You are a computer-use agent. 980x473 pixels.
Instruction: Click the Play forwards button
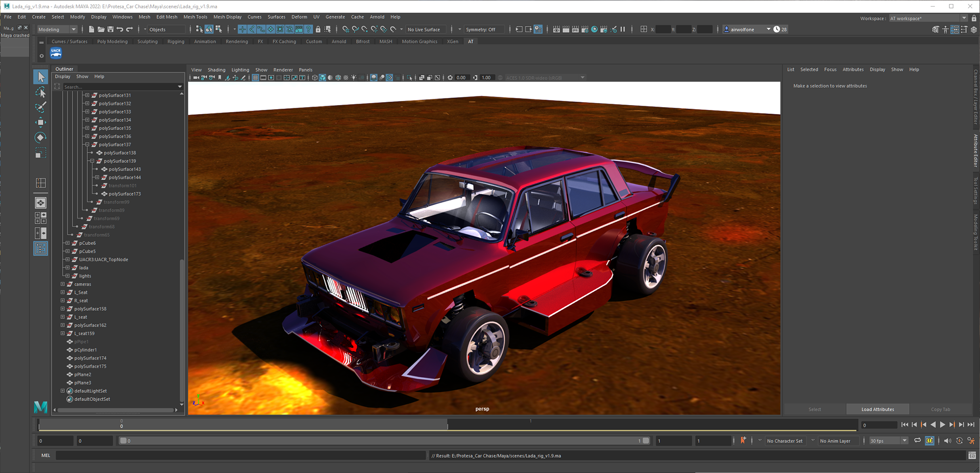942,425
